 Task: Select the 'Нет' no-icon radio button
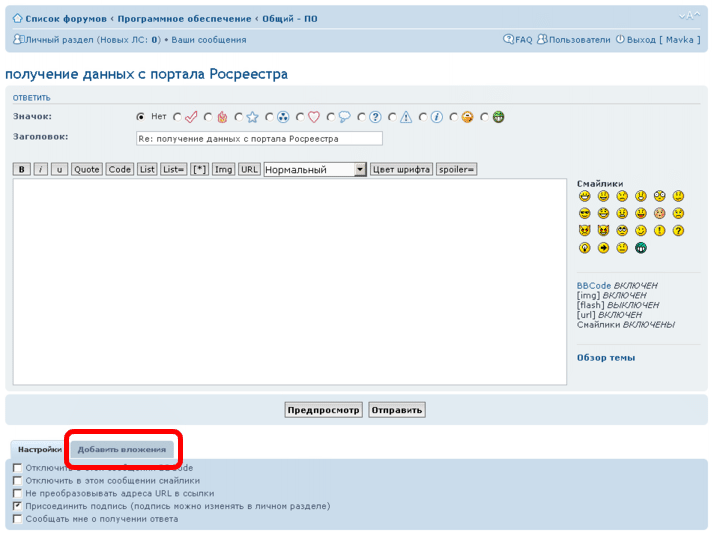coord(141,117)
